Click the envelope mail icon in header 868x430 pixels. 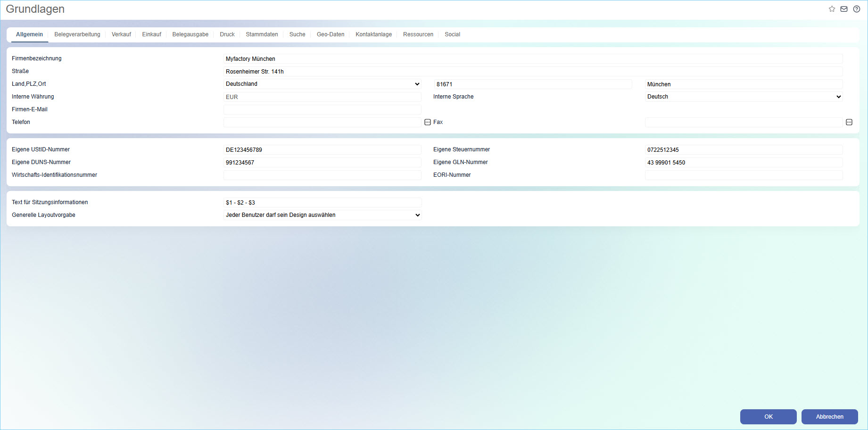click(x=844, y=9)
